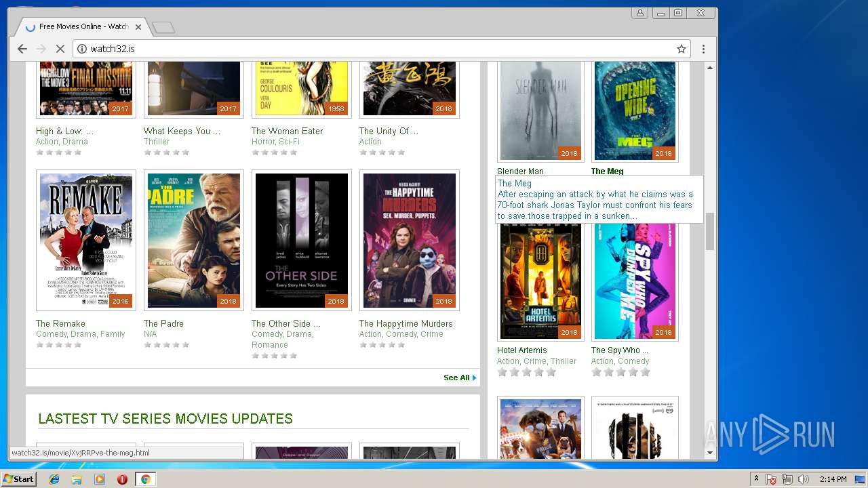Click the watch32.is address bar
This screenshot has height=488, width=868.
380,49
